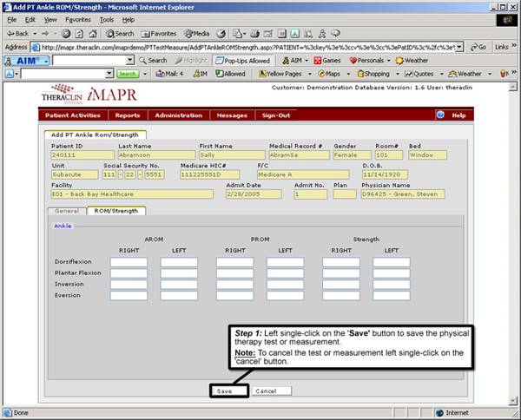521x420 pixels.
Task: Open the Tools menu
Action: tap(107, 20)
